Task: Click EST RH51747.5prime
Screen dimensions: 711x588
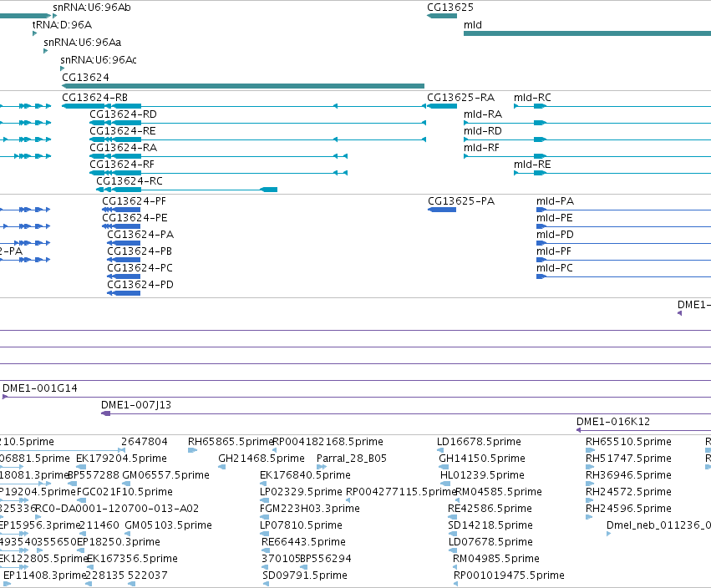Action: 628,459
